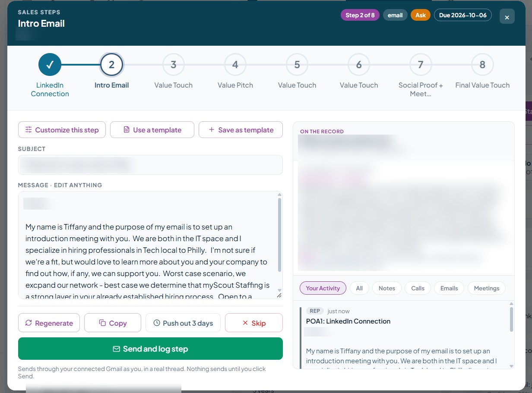Click the activity feed scrollbar
This screenshot has width=532, height=393.
click(x=512, y=319)
